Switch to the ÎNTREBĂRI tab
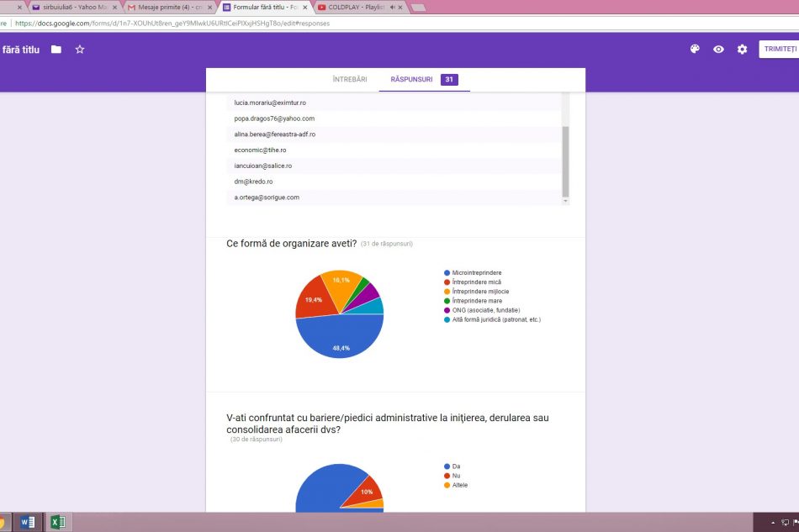 pyautogui.click(x=349, y=80)
